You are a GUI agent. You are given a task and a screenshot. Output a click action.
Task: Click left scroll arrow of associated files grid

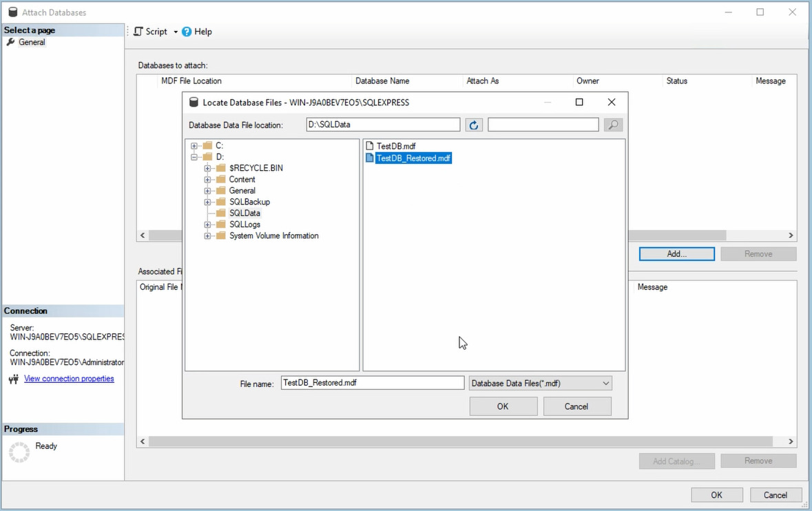pyautogui.click(x=143, y=441)
